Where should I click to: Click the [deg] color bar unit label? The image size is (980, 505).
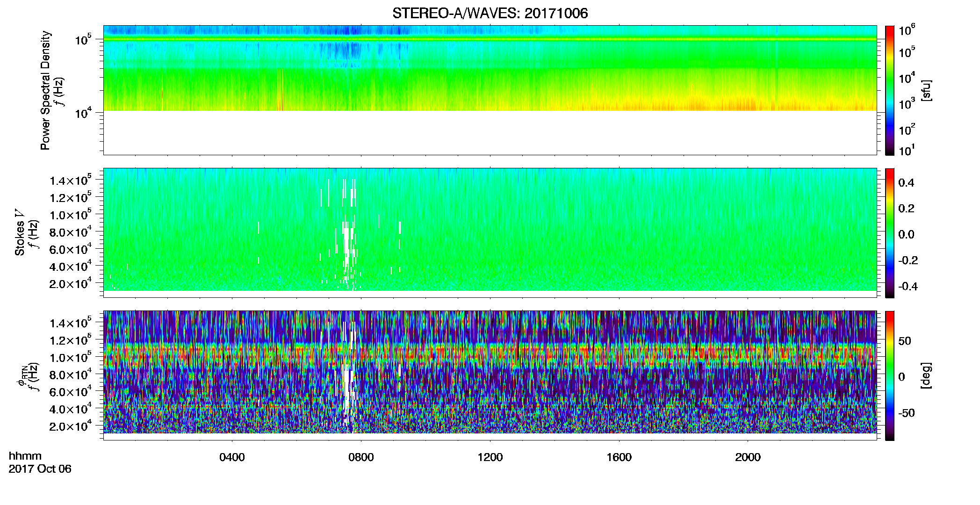tap(926, 375)
